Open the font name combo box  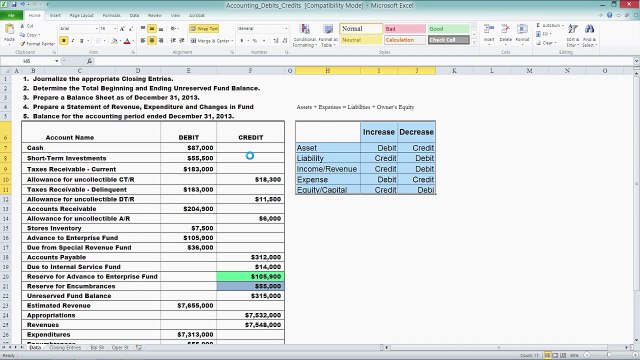[79, 29]
